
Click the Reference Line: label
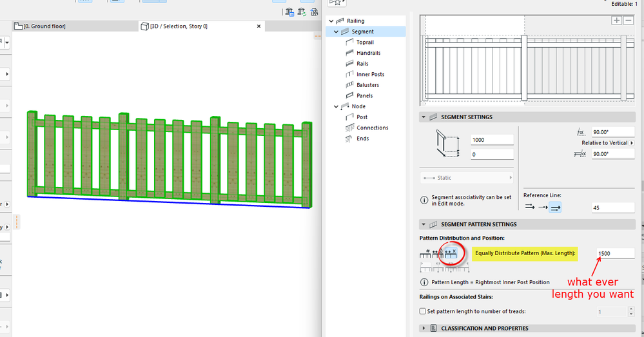pos(542,195)
